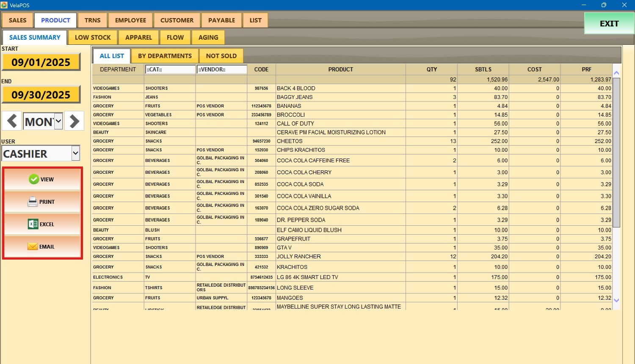Change the END date 09/30/2025
Screen dimensions: 635x364
pos(41,95)
